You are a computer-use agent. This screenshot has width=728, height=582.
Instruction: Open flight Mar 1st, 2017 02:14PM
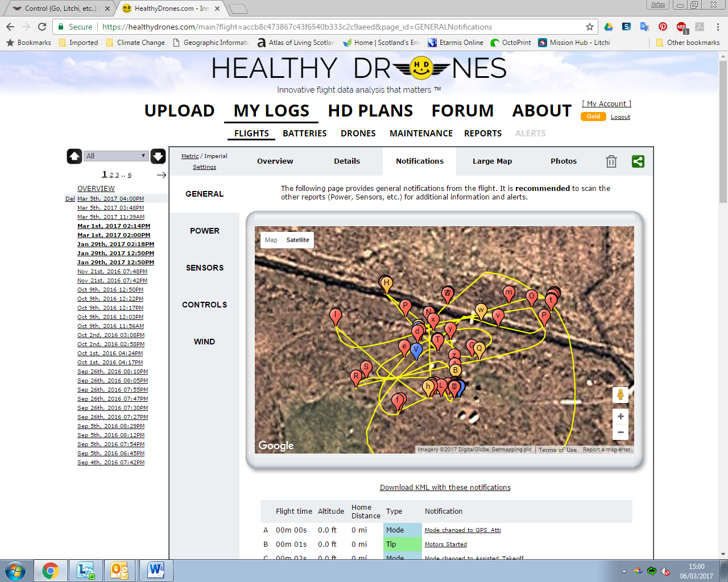114,226
